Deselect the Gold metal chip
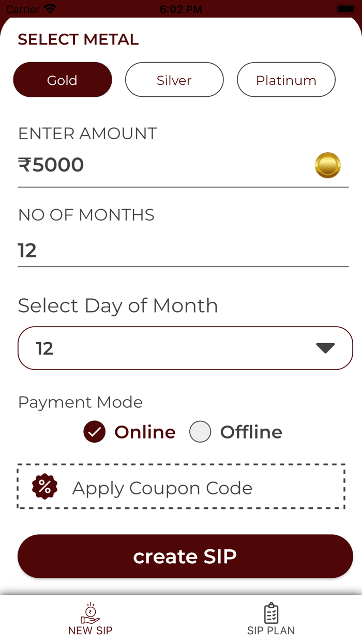The width and height of the screenshot is (362, 644). 62,80
